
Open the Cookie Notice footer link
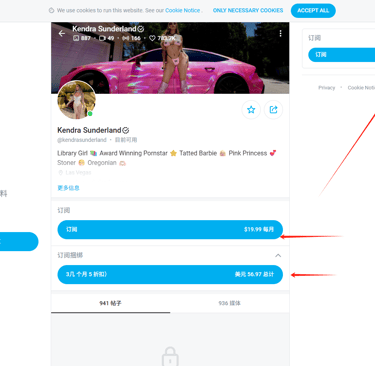[x=361, y=88]
